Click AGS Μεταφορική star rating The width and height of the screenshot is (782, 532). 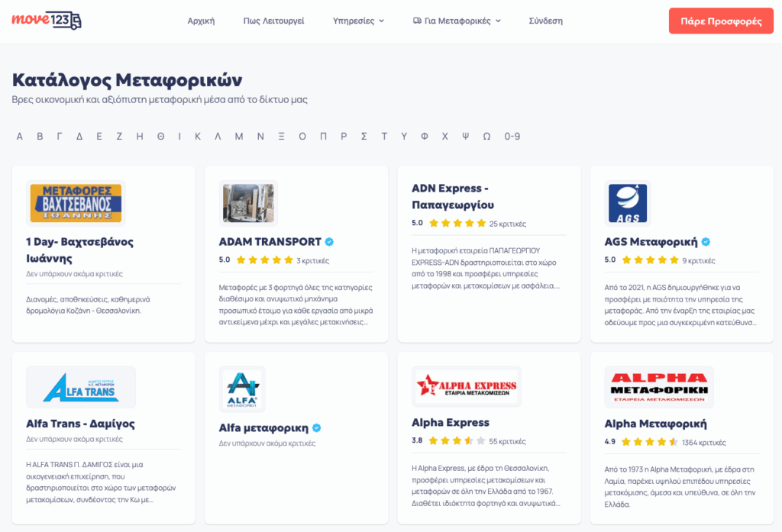pyautogui.click(x=651, y=260)
